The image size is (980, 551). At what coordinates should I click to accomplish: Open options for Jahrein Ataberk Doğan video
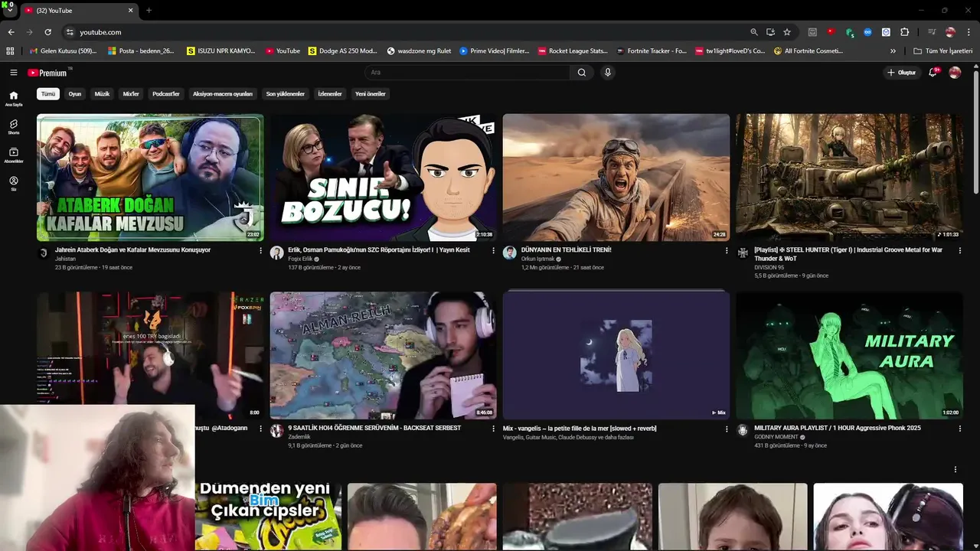[260, 251]
